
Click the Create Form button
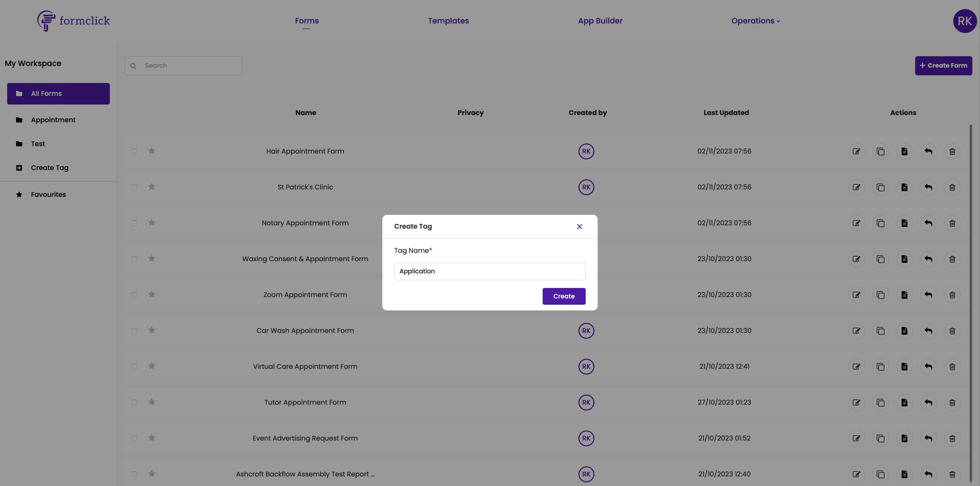tap(943, 66)
